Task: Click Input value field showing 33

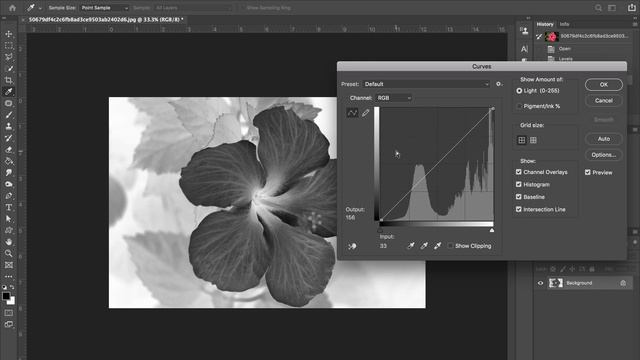Action: tap(384, 246)
